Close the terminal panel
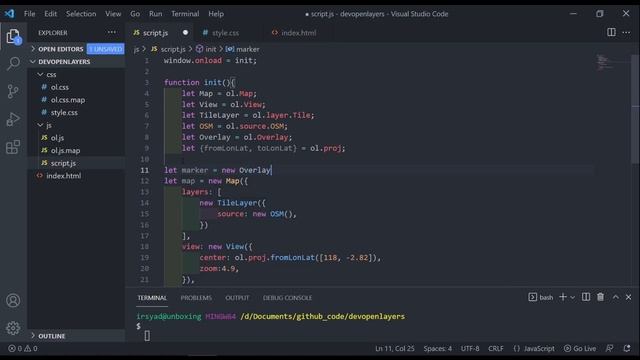The image size is (640, 360). (628, 297)
